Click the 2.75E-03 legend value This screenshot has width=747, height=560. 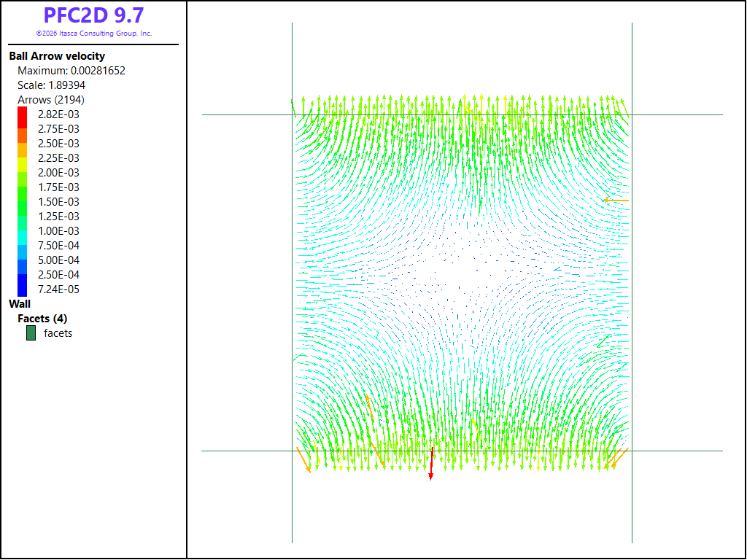[x=58, y=129]
